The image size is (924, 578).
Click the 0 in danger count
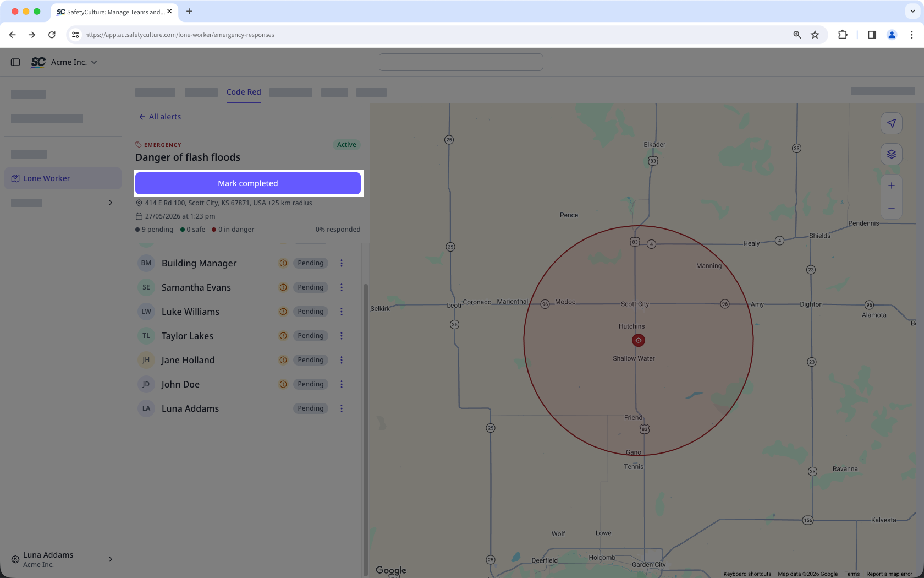coord(233,230)
